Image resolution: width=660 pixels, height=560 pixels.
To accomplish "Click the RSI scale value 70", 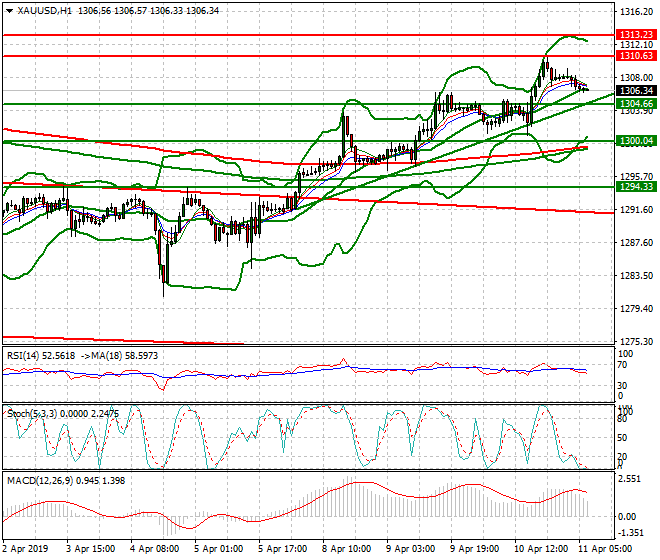I will (x=623, y=365).
